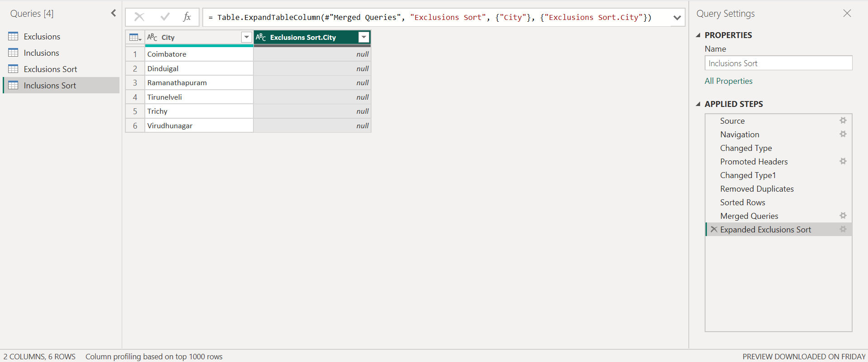
Task: Open settings gear for Merged Queries step
Action: tap(843, 216)
